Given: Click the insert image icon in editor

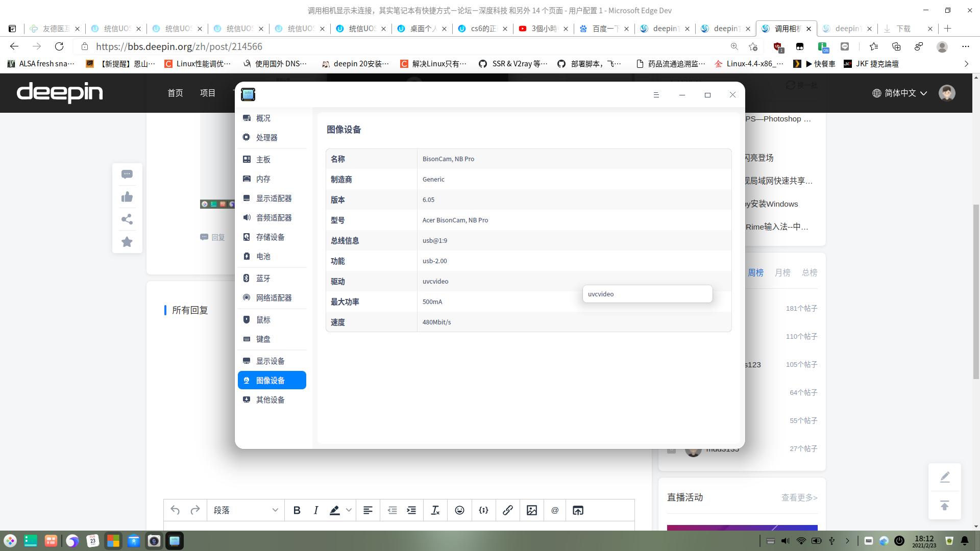Looking at the screenshot, I should 531,510.
